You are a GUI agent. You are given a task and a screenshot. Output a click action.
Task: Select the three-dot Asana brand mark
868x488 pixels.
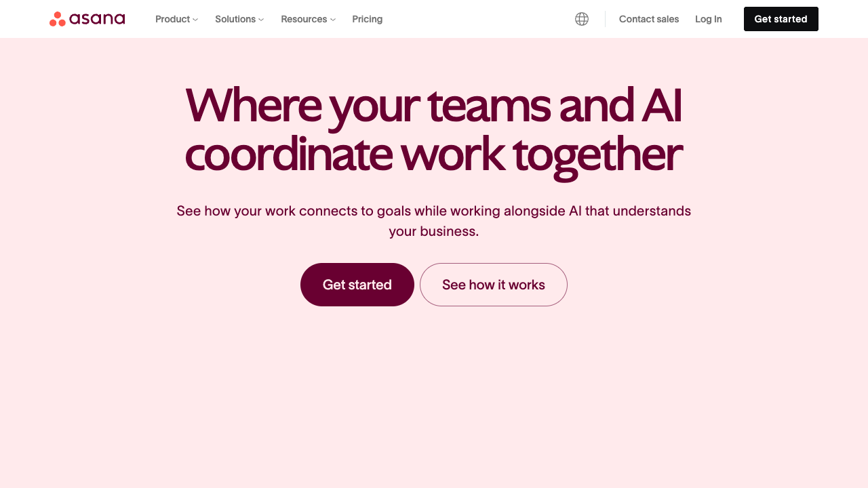[56, 19]
